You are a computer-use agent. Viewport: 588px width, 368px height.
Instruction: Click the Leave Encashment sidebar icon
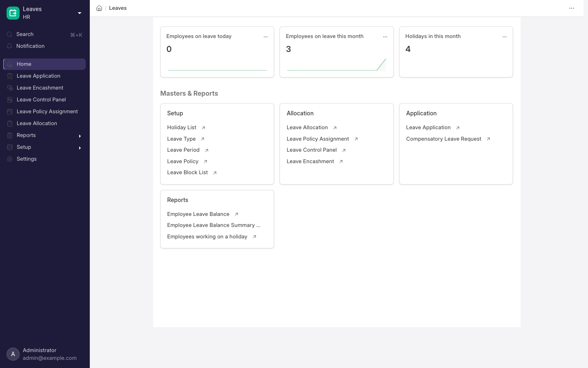(x=10, y=88)
